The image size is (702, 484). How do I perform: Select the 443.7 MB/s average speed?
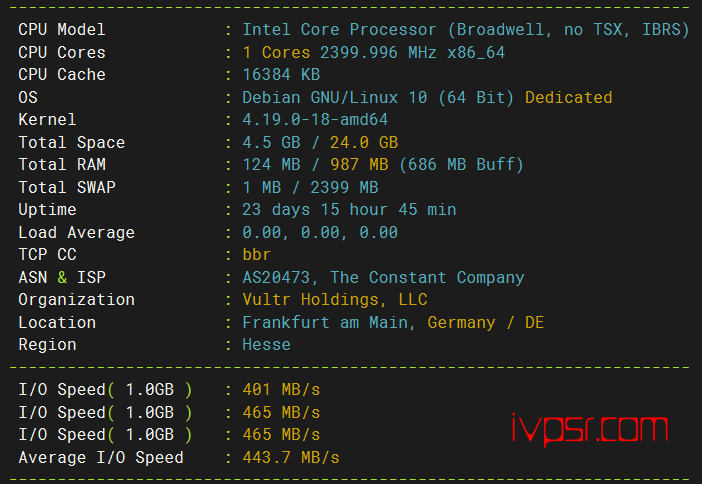click(291, 458)
